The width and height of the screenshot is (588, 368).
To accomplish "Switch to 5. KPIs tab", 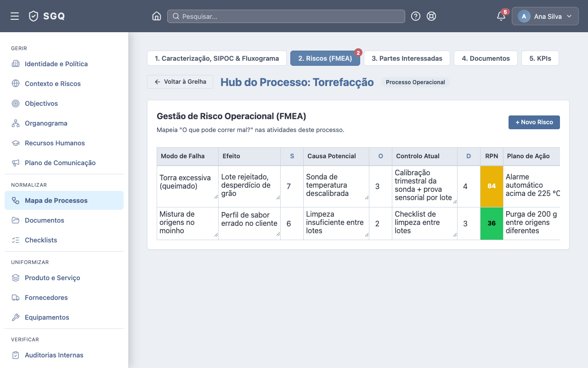I will 540,58.
